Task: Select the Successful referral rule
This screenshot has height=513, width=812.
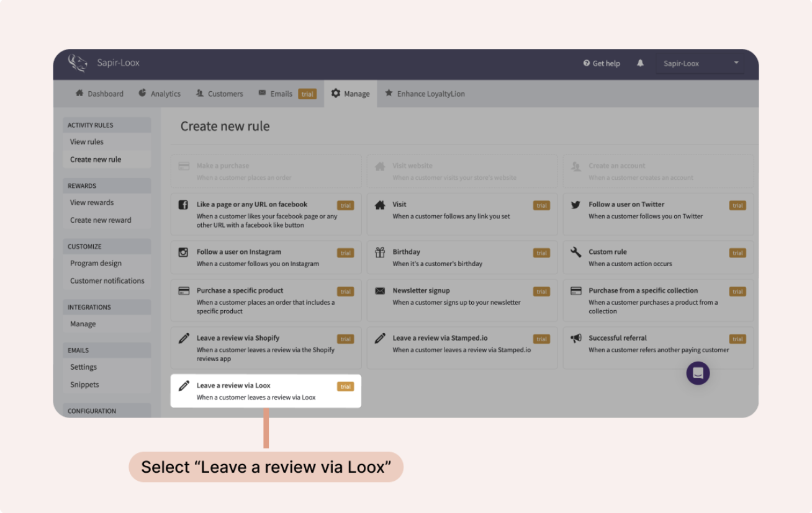Action: pyautogui.click(x=658, y=348)
